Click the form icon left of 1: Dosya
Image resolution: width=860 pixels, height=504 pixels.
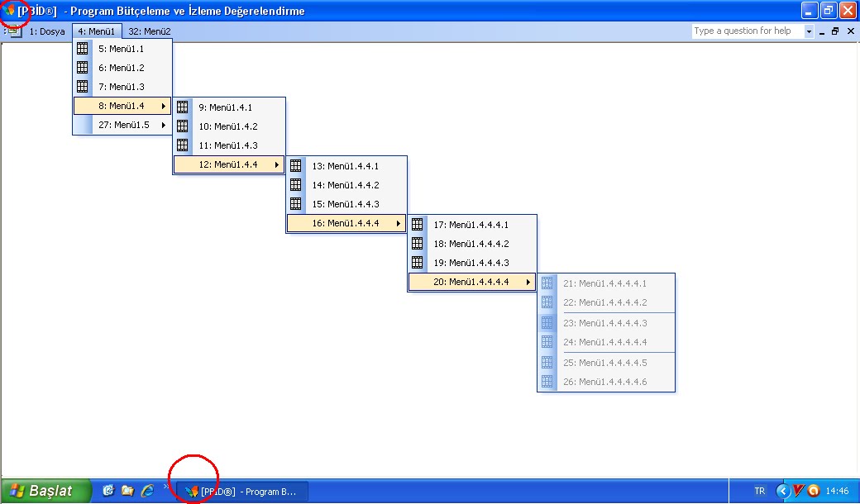pyautogui.click(x=14, y=31)
